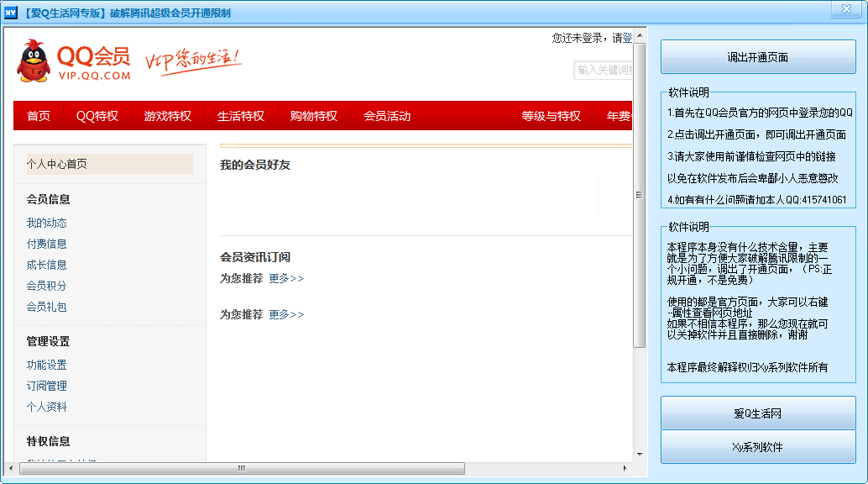This screenshot has width=868, height=484.
Task: Click the 本程序最终解释权 text line
Action: pos(747,367)
